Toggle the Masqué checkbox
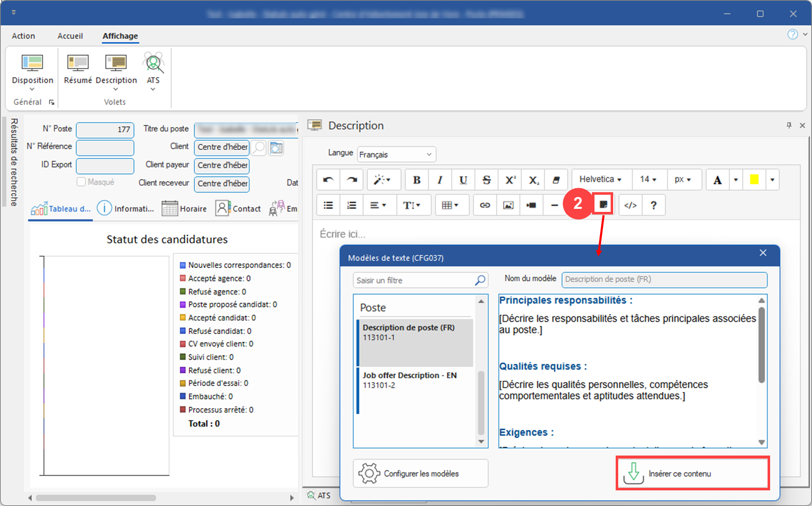 coord(81,182)
